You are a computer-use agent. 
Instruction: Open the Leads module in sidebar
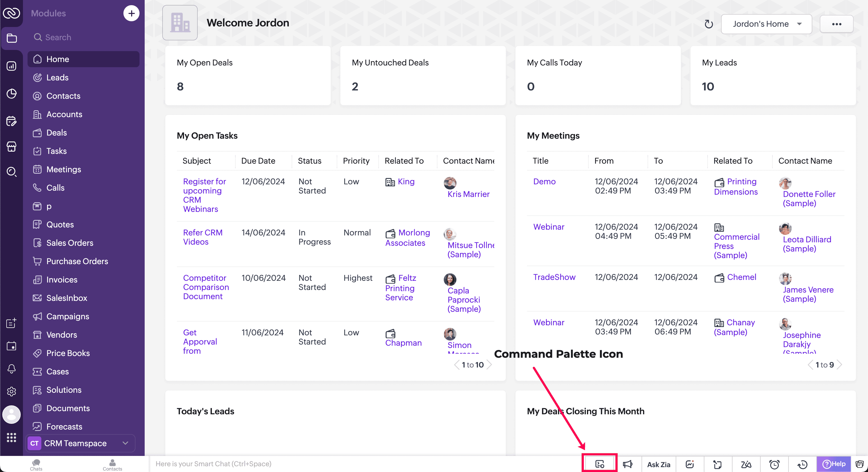click(57, 78)
